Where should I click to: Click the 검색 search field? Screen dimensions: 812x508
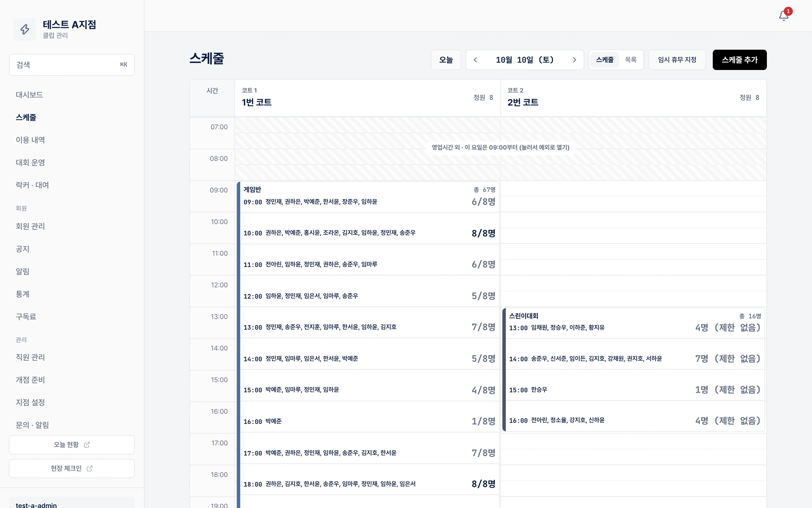[x=72, y=65]
